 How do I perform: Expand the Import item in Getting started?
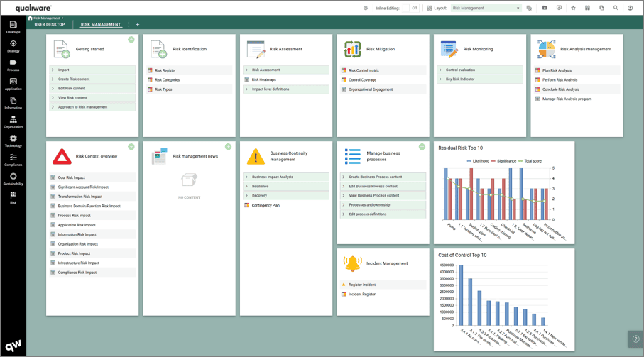pyautogui.click(x=64, y=70)
